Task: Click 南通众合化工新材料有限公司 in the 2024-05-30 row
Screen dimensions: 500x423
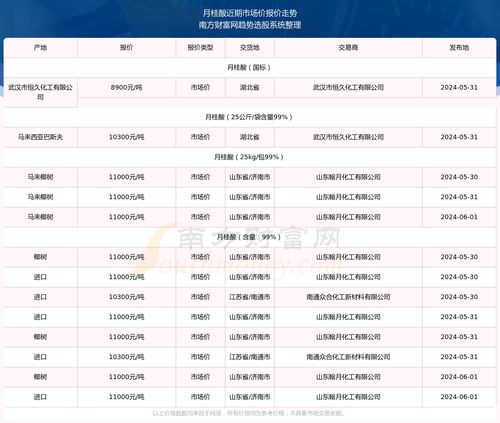Action: [348, 297]
